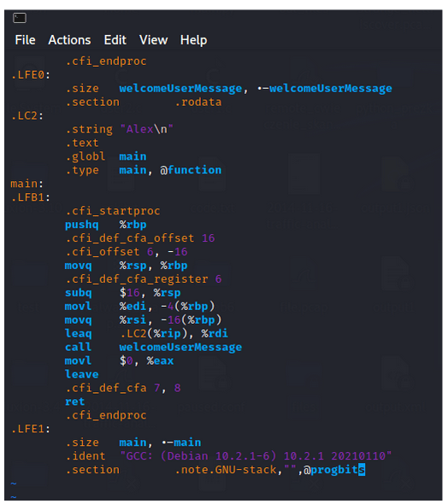Click the terminal window icon in title bar
Viewport: 448px width, 504px height.
tap(20, 18)
